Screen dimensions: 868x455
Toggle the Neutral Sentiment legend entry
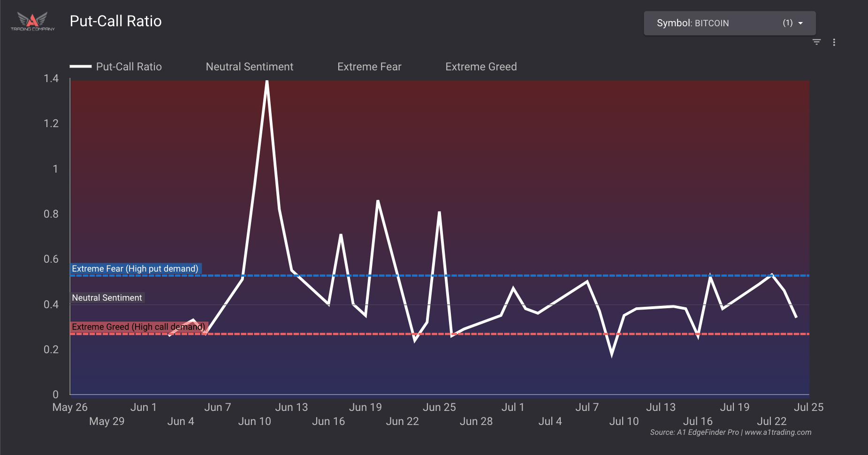pos(249,67)
